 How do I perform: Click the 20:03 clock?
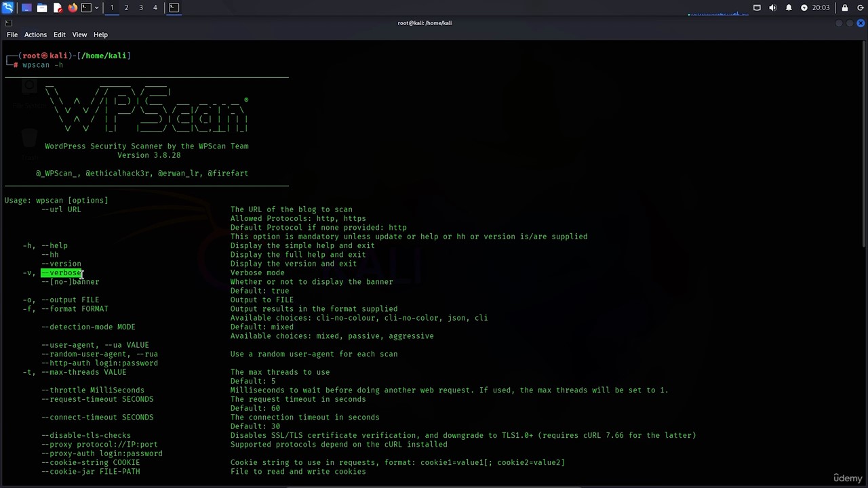click(821, 7)
